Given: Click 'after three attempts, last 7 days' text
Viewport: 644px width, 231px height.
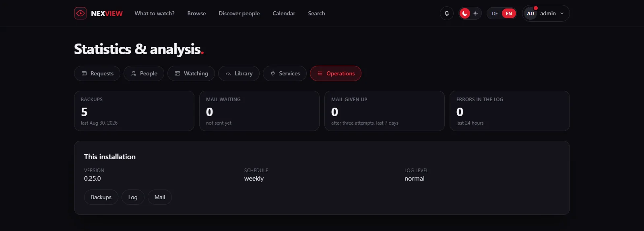Looking at the screenshot, I should coord(365,123).
